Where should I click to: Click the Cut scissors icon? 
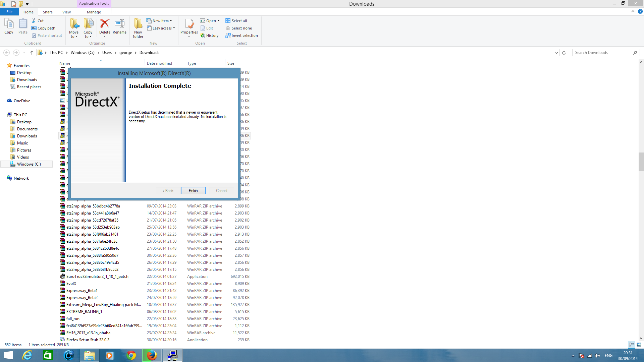(34, 21)
